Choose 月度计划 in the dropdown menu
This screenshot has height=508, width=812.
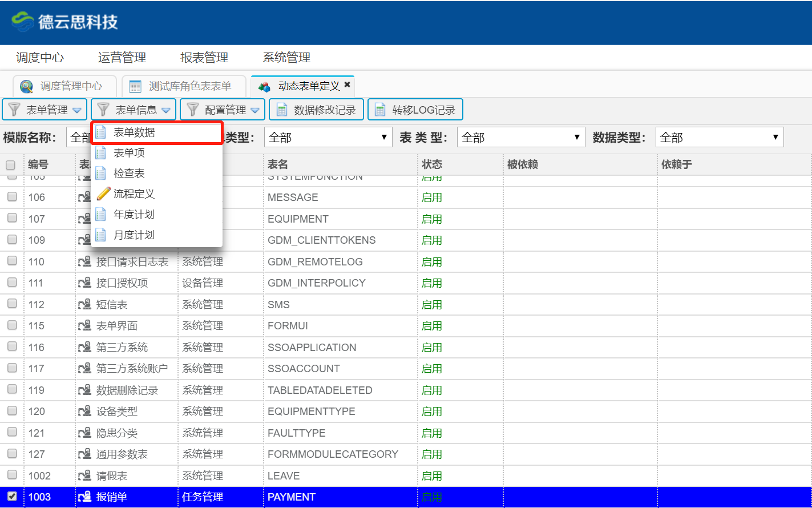(x=134, y=235)
